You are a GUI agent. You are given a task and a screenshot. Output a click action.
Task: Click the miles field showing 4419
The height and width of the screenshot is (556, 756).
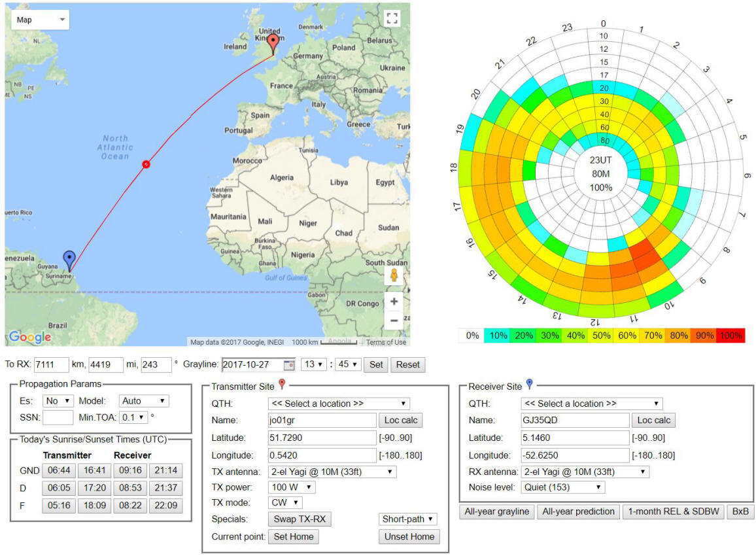point(106,364)
